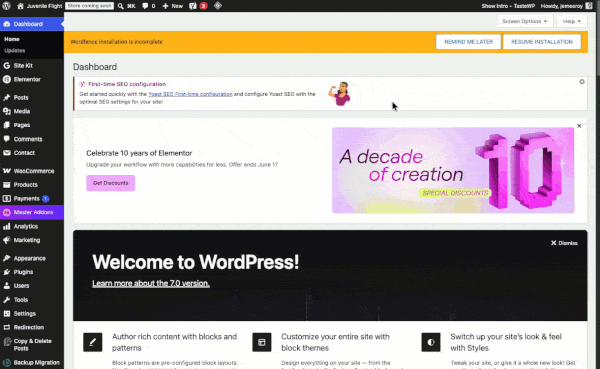This screenshot has height=369, width=600.
Task: Click First-time SEO configuration heading
Action: pyautogui.click(x=127, y=84)
